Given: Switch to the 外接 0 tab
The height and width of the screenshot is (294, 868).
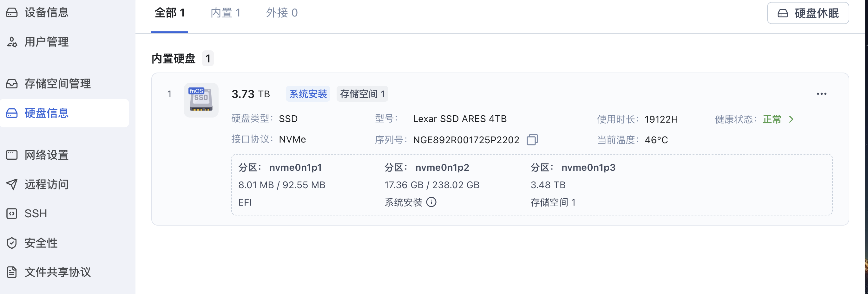Looking at the screenshot, I should click(x=281, y=13).
